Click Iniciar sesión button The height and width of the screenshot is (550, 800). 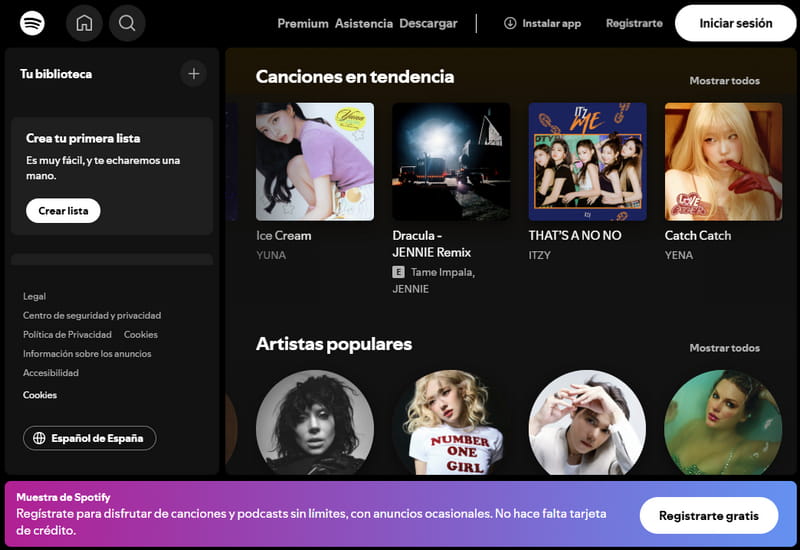735,23
